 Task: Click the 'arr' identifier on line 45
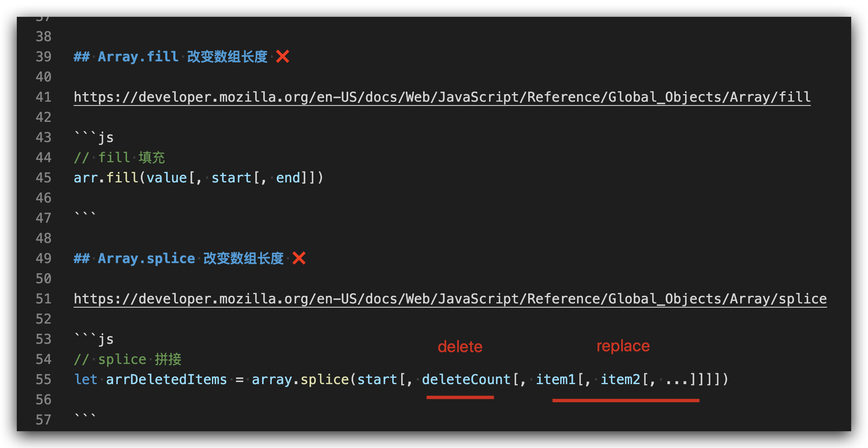click(x=86, y=178)
